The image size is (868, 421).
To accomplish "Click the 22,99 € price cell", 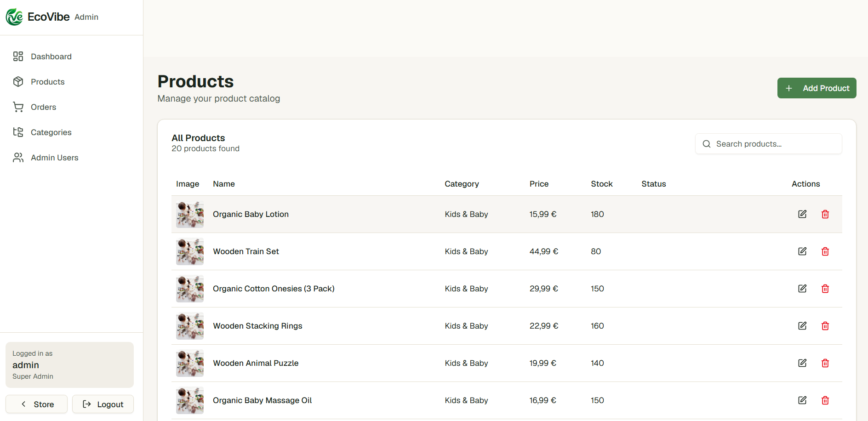I will tap(544, 326).
